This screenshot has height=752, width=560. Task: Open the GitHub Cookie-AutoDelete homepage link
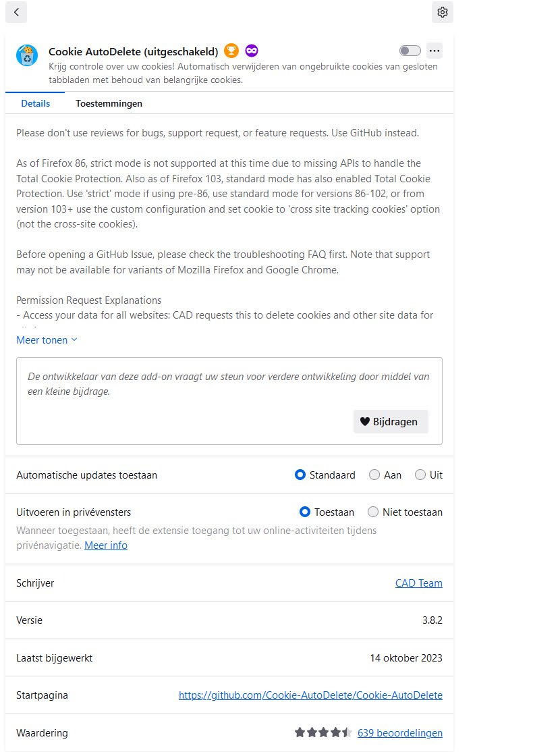[310, 695]
